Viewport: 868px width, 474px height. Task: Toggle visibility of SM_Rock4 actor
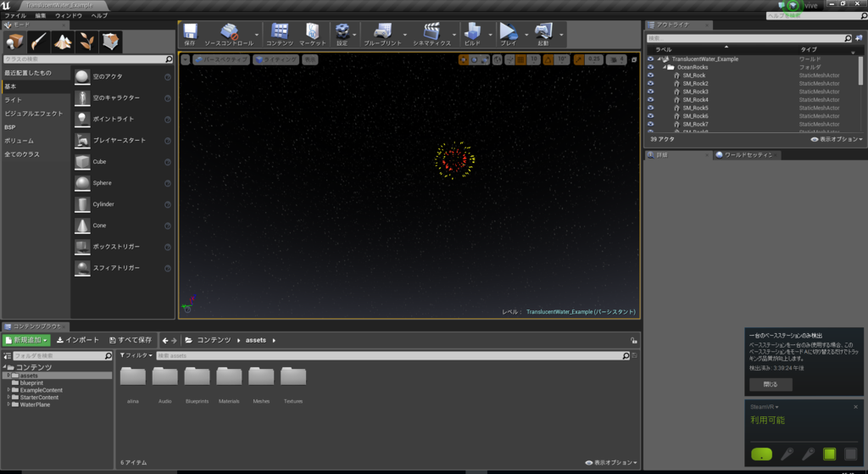tap(650, 100)
